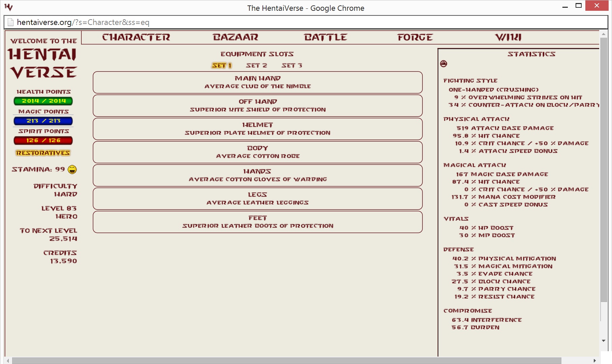The image size is (612, 364).
Task: Click the Level 83 Hero text
Action: (59, 212)
